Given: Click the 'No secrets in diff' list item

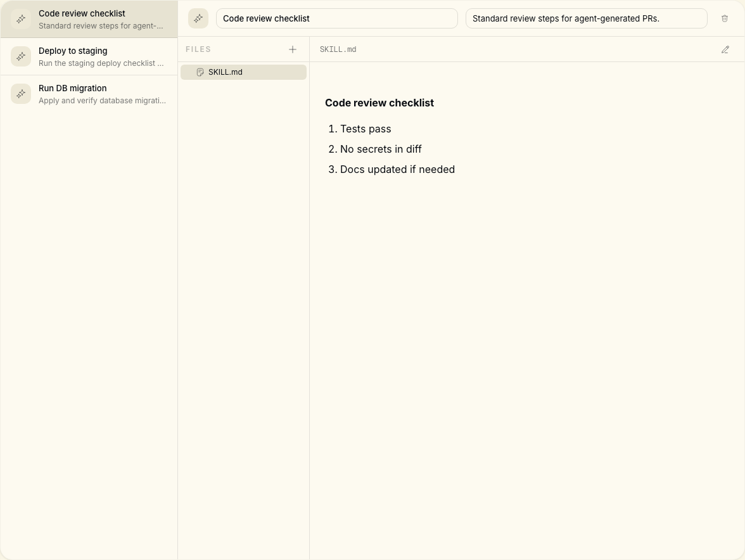Looking at the screenshot, I should [381, 149].
